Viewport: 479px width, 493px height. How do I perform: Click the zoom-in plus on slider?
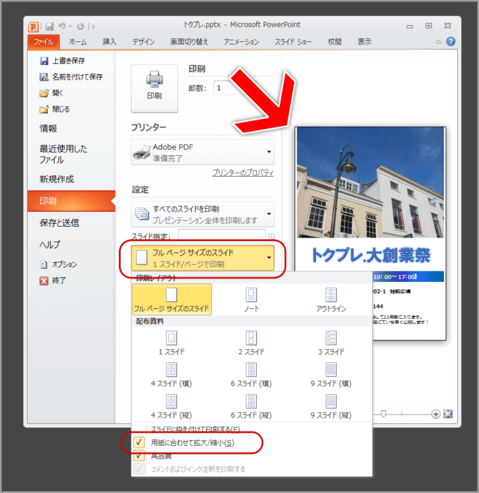point(435,414)
